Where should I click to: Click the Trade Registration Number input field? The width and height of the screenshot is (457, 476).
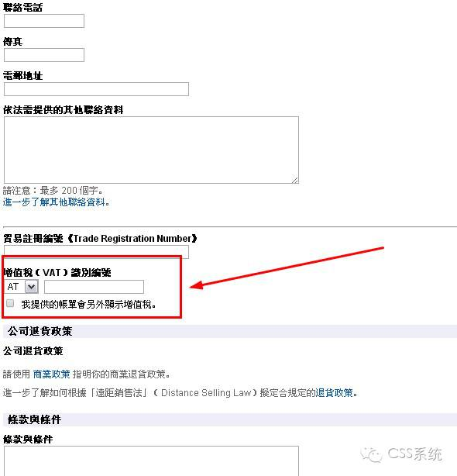point(96,252)
